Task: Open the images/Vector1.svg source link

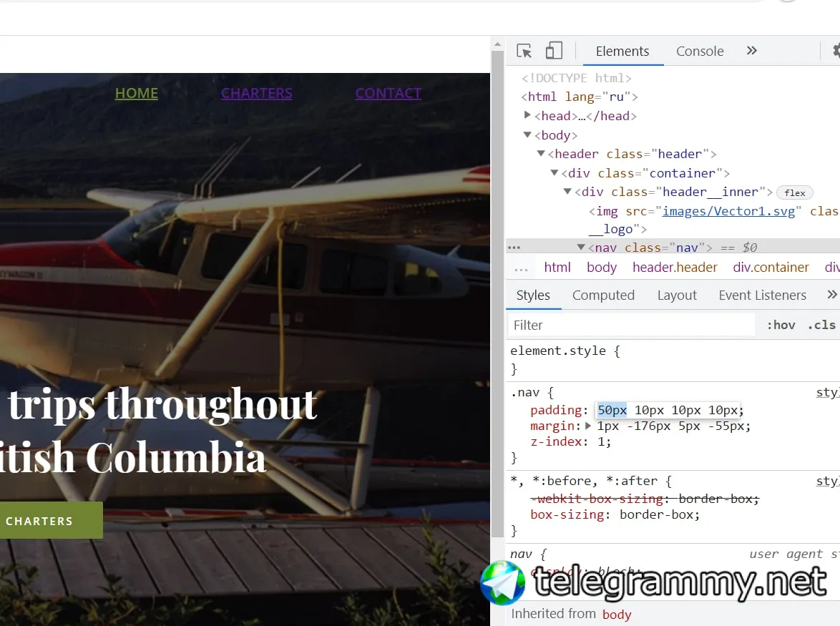Action: [x=728, y=211]
